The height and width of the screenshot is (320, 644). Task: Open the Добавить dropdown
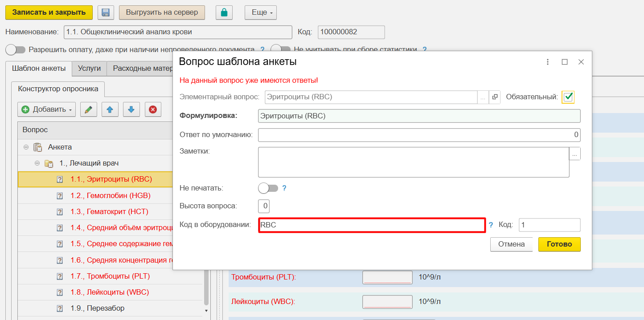[47, 109]
